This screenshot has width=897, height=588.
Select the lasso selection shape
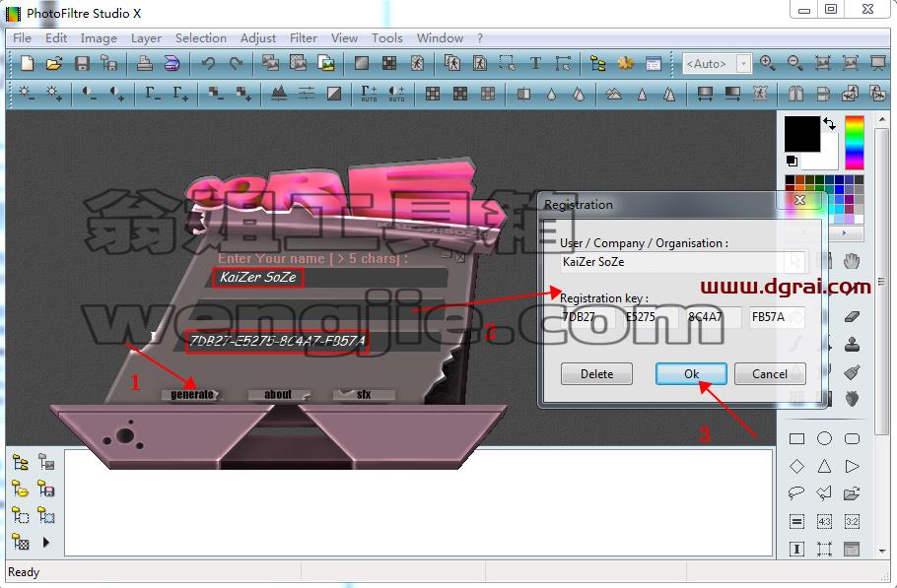[x=796, y=493]
